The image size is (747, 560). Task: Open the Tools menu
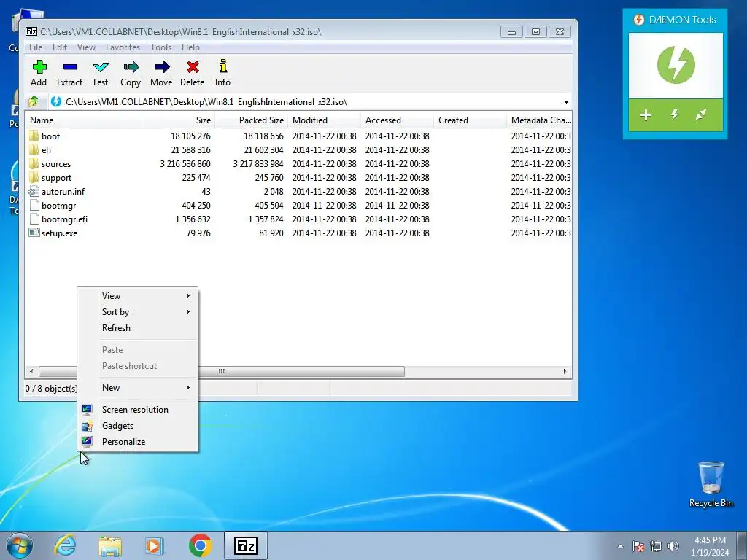(160, 47)
